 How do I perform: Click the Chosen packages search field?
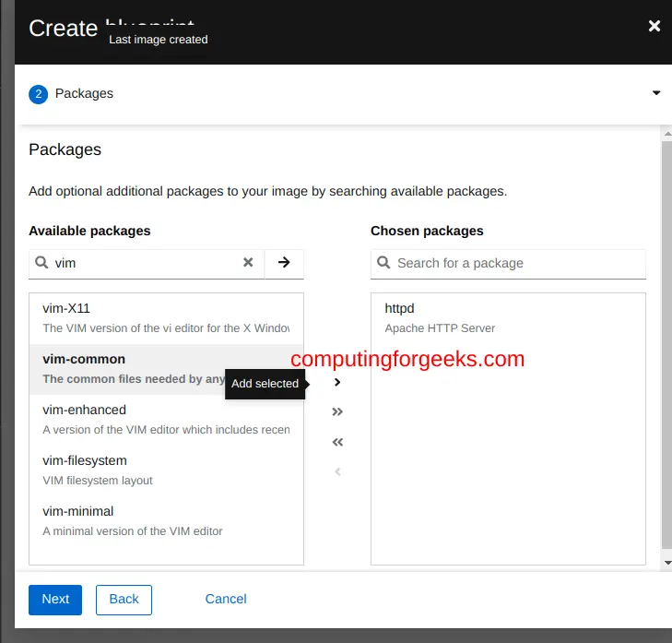508,264
